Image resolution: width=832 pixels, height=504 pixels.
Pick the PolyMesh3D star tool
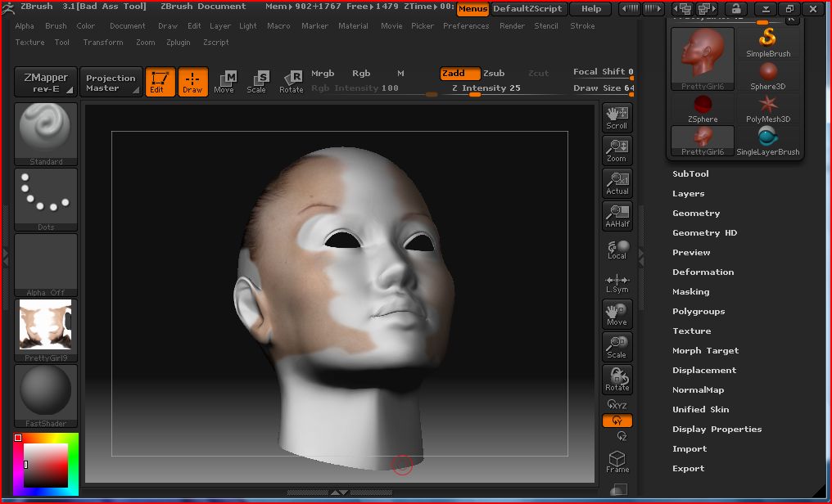pyautogui.click(x=768, y=109)
